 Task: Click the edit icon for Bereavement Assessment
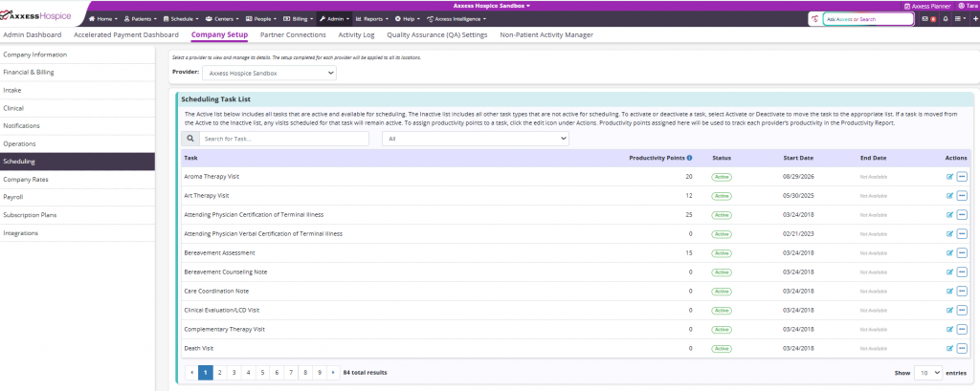[x=950, y=253]
